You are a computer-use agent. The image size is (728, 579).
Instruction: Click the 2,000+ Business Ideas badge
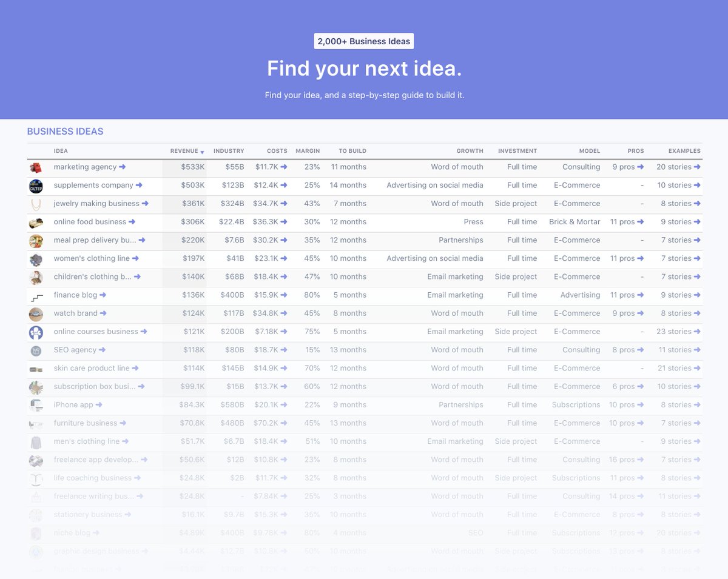point(363,41)
